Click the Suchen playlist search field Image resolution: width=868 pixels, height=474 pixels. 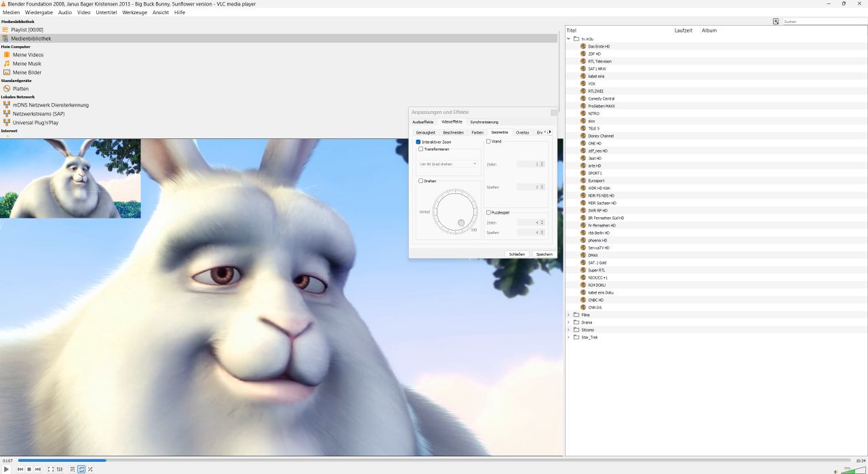pos(824,22)
